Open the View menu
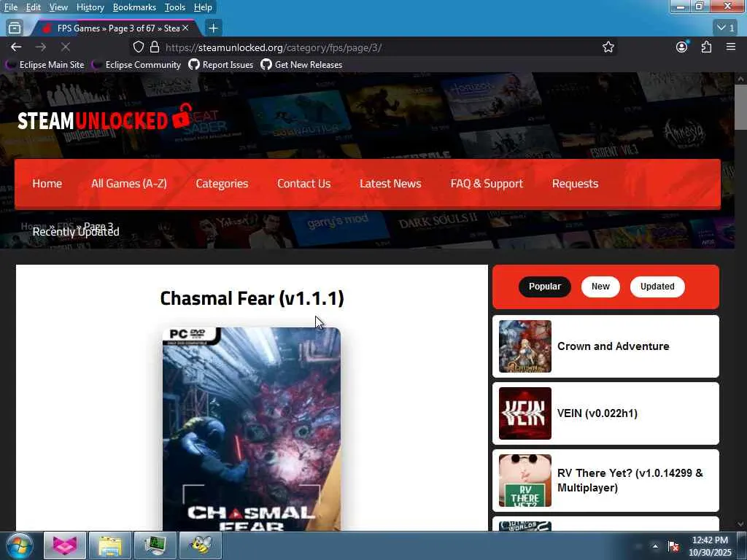Screen dimensions: 747x560 (58, 7)
